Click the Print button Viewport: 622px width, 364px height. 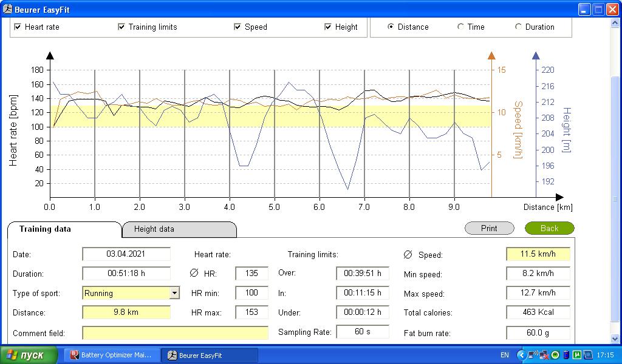pos(489,229)
